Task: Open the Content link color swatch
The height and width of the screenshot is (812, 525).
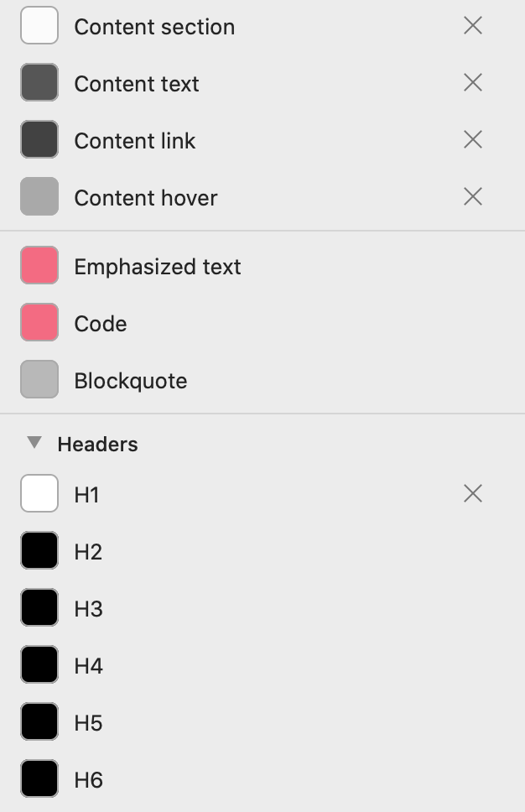Action: pyautogui.click(x=39, y=140)
